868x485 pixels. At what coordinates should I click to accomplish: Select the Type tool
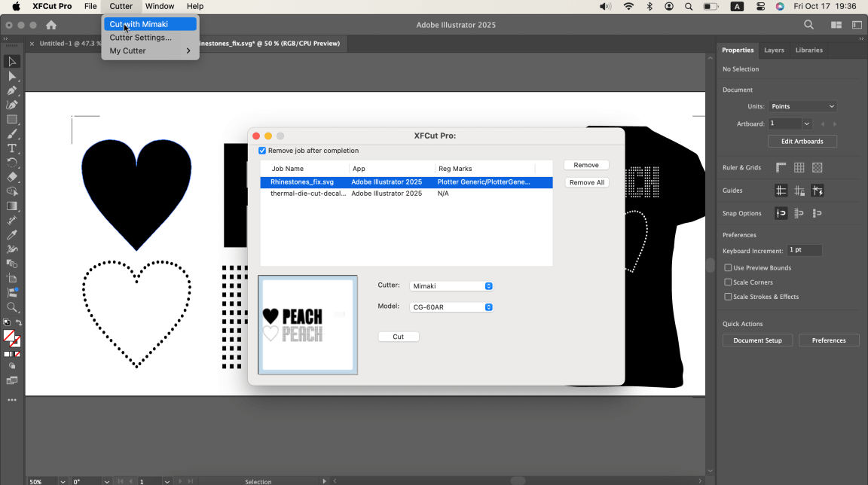tap(11, 148)
